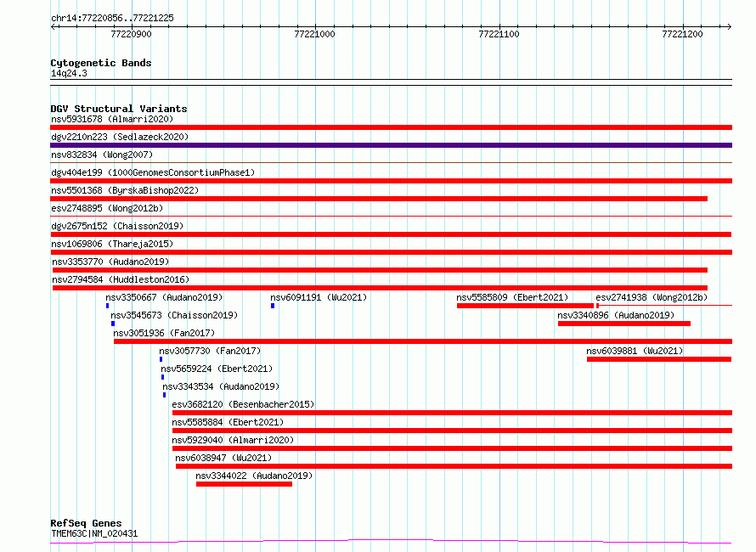Open esv2741938 (Wong2012b) label
The height and width of the screenshot is (552, 756).
coord(652,297)
